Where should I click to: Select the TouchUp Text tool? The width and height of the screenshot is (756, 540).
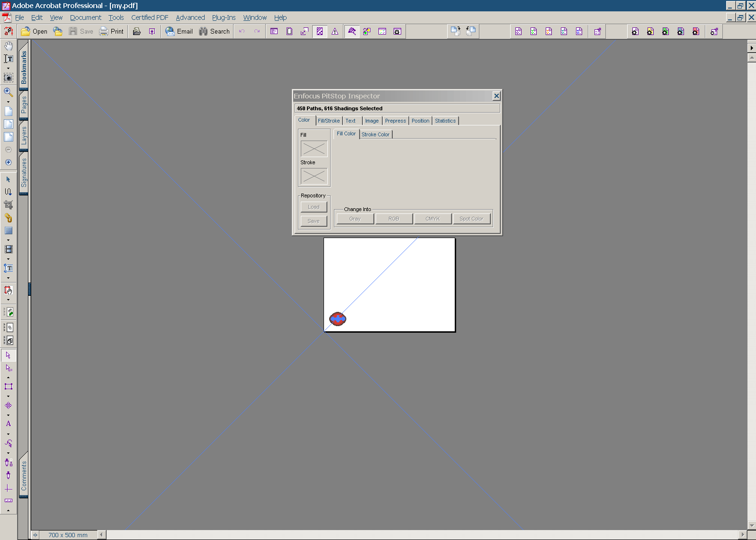click(x=9, y=268)
